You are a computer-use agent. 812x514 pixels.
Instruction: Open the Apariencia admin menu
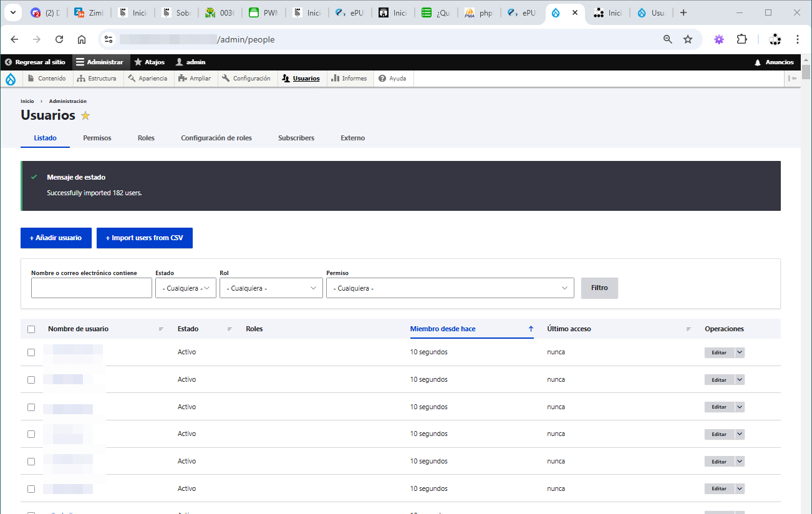point(147,79)
